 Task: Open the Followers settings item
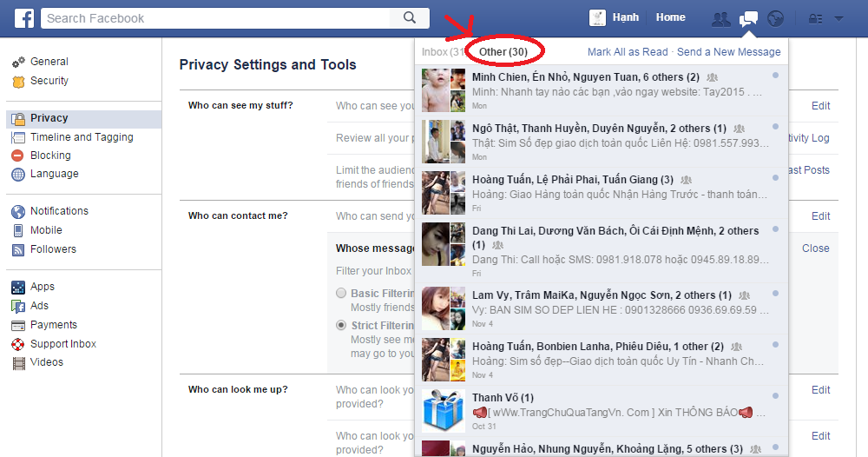pos(53,249)
